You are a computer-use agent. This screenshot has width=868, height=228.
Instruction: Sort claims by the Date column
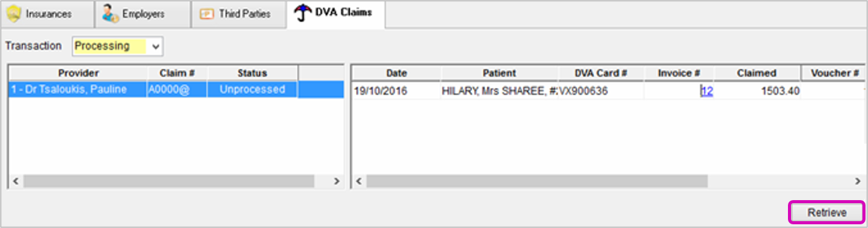(396, 73)
